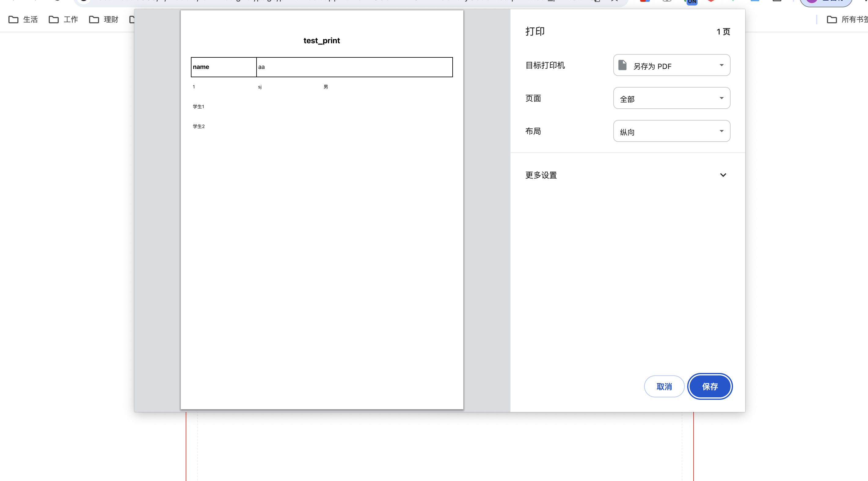Open the 布局 layout dropdown showing 纵向
868x481 pixels.
coord(672,131)
